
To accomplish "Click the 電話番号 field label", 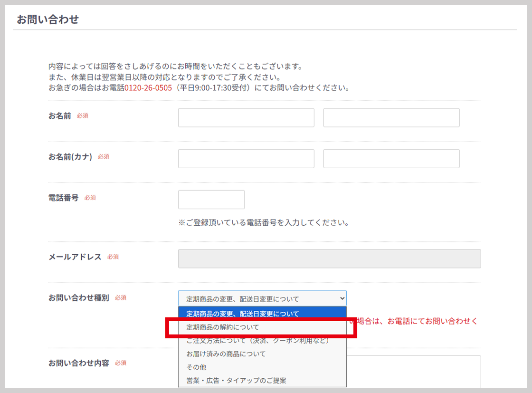I will [x=63, y=198].
